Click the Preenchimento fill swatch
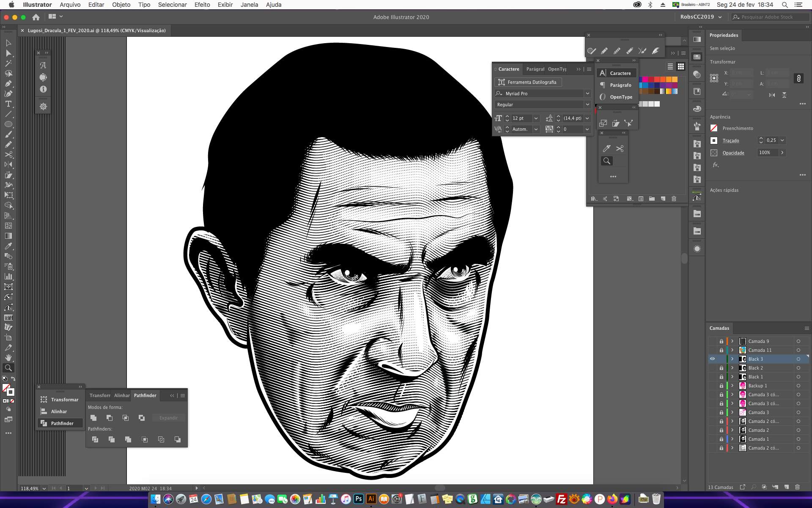Image resolution: width=812 pixels, height=508 pixels. point(714,128)
